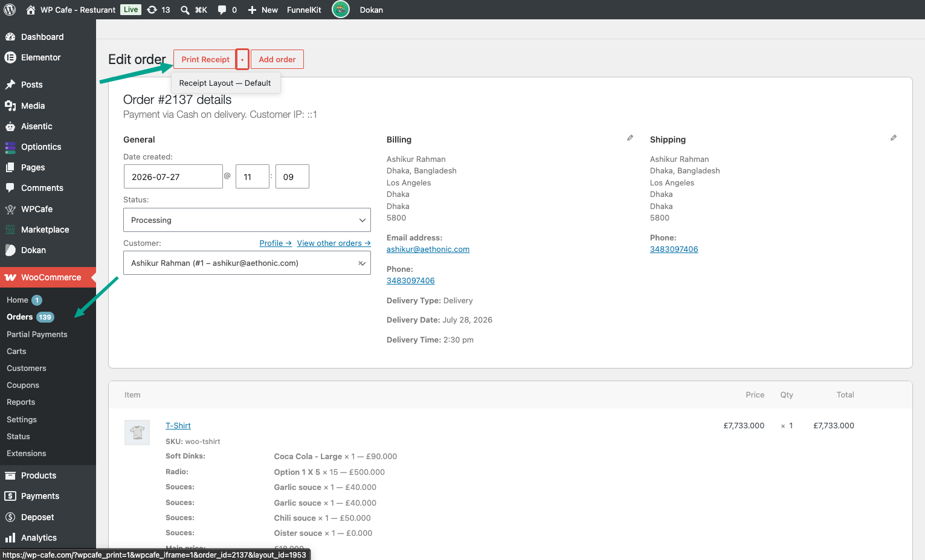Open the Customer select dropdown
This screenshot has height=560, width=925.
pyautogui.click(x=247, y=263)
